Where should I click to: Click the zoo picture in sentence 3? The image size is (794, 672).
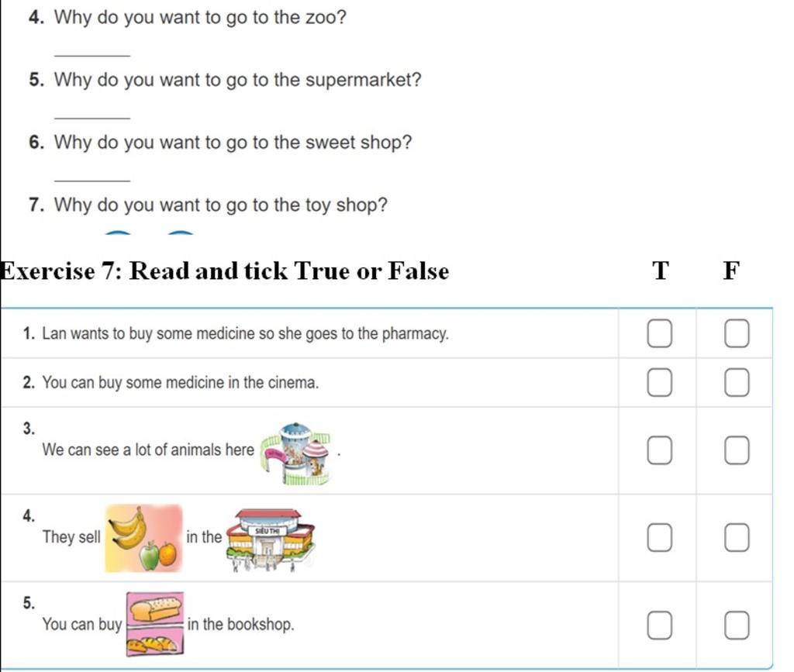coord(295,454)
